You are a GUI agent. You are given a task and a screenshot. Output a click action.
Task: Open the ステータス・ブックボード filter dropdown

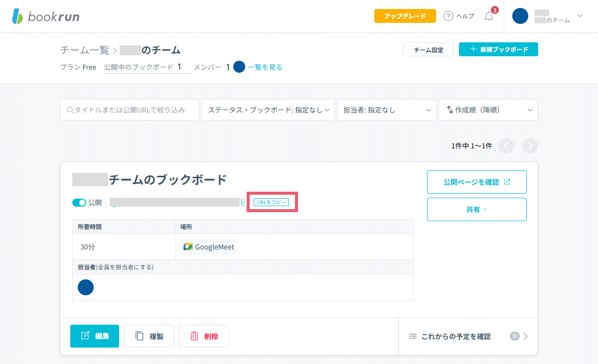point(268,110)
